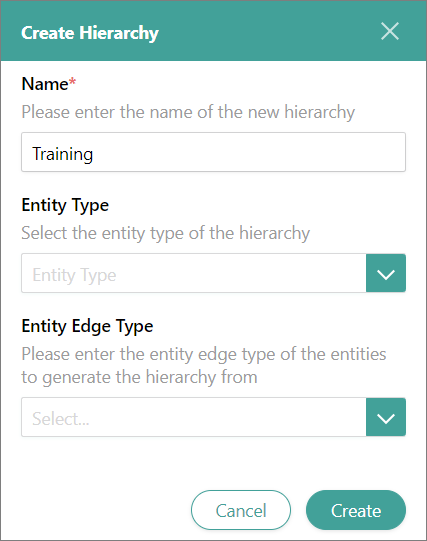
Task: Click the Entity Edge Type heading label
Action: (87, 327)
